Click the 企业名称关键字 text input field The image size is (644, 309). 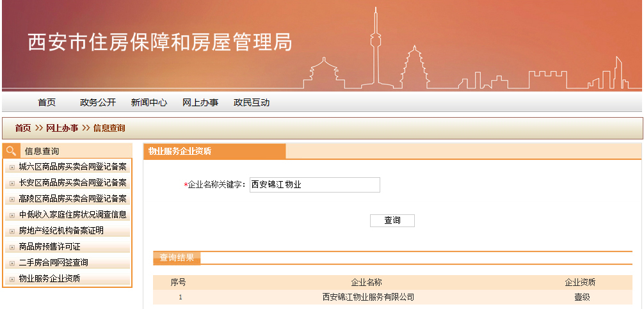[x=314, y=185]
